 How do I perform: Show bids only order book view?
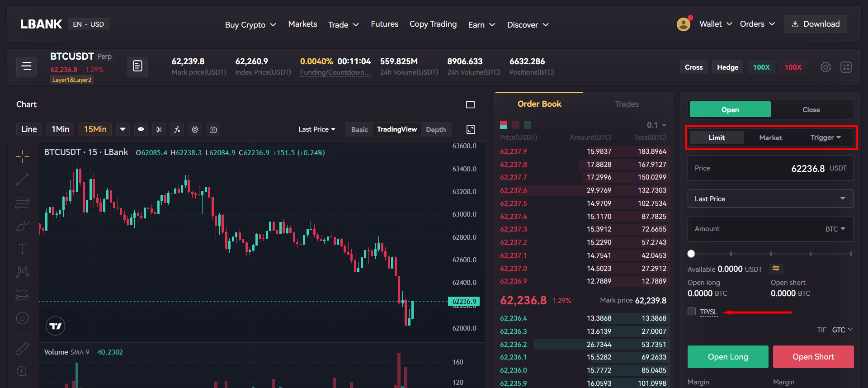(x=528, y=125)
